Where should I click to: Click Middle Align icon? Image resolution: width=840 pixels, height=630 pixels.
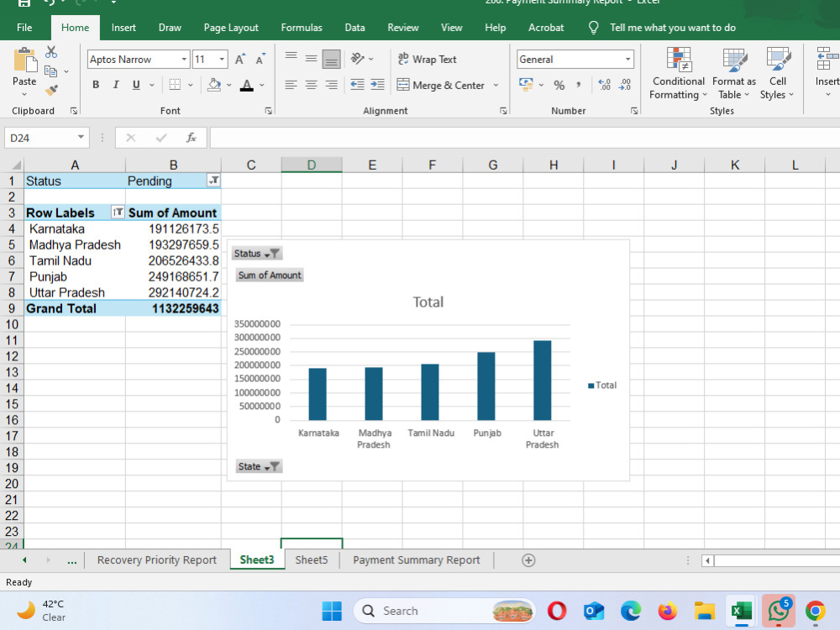click(x=312, y=59)
